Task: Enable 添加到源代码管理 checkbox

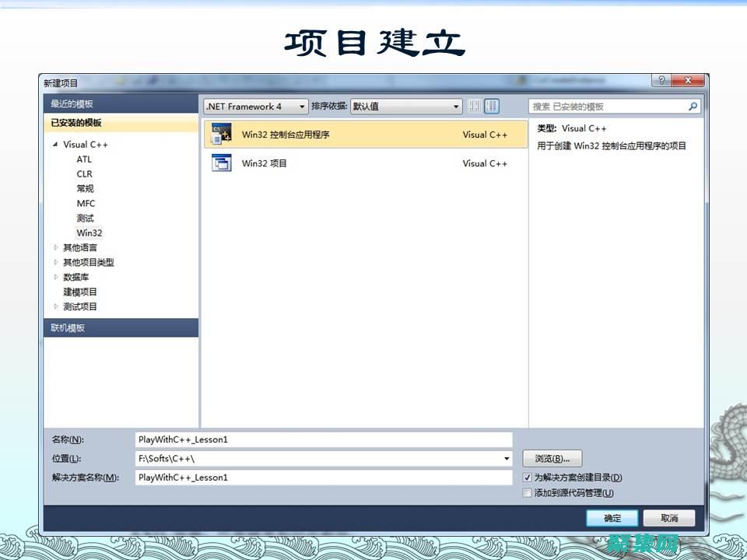Action: click(528, 492)
